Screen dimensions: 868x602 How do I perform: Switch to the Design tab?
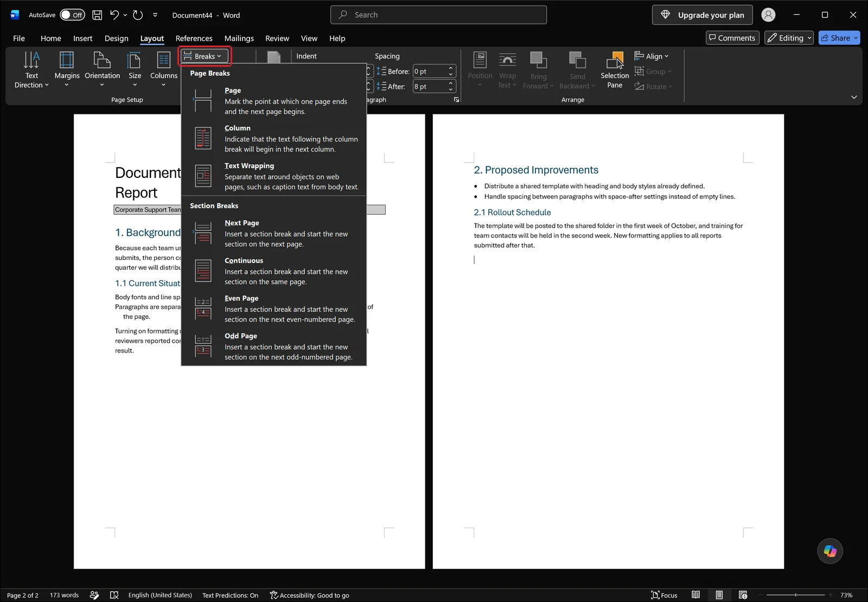point(117,39)
